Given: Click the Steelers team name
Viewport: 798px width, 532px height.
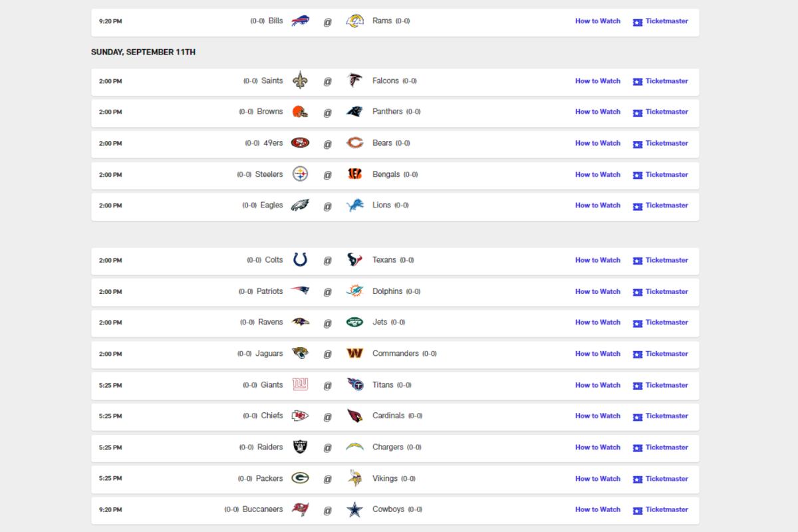Looking at the screenshot, I should (269, 174).
